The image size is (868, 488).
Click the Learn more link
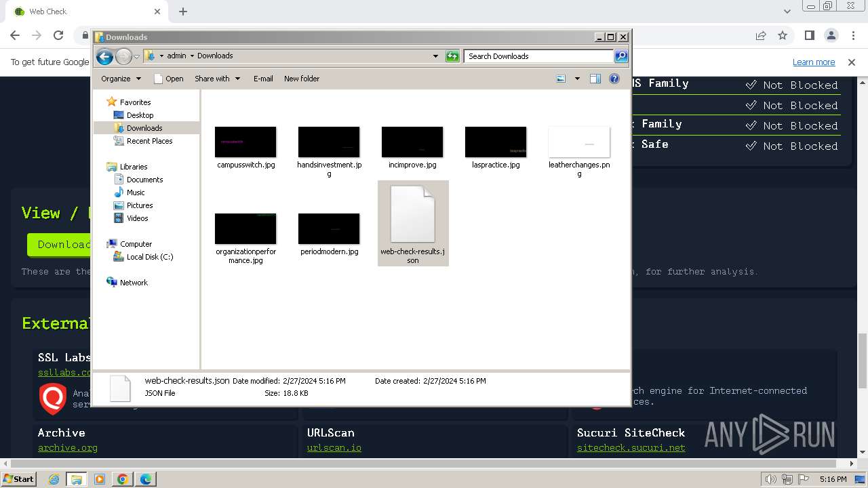point(814,62)
